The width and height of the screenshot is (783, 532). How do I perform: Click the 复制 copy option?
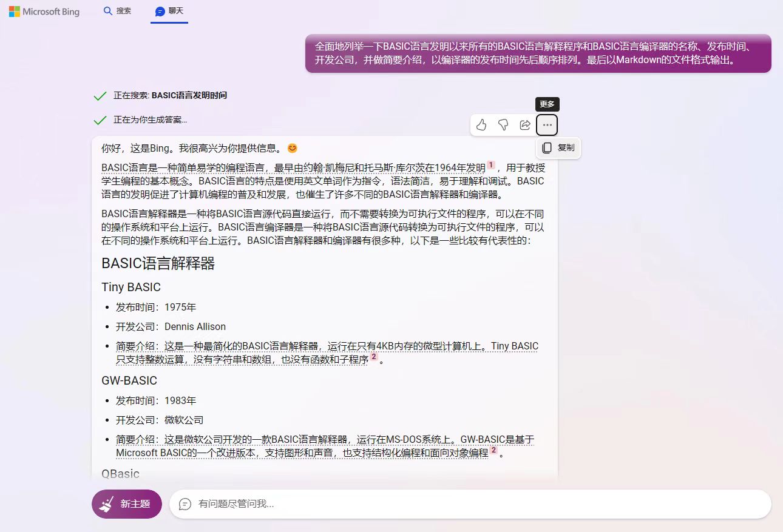click(558, 147)
